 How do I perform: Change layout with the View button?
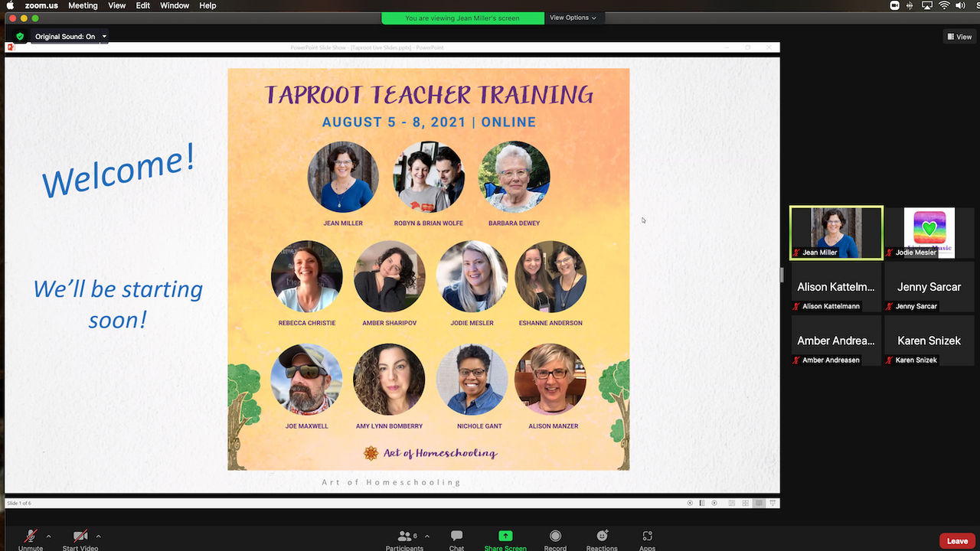point(959,36)
